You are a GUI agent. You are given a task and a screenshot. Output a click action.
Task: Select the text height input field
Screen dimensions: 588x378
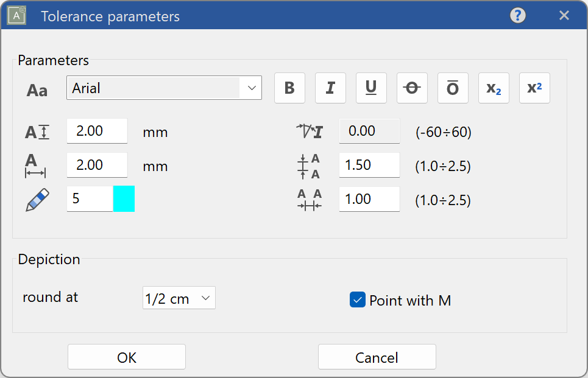[96, 130]
